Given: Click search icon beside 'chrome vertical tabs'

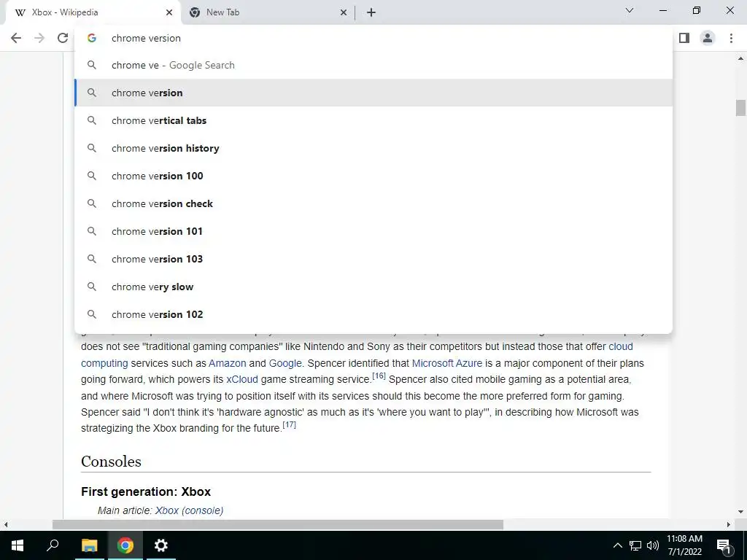Looking at the screenshot, I should pyautogui.click(x=92, y=120).
